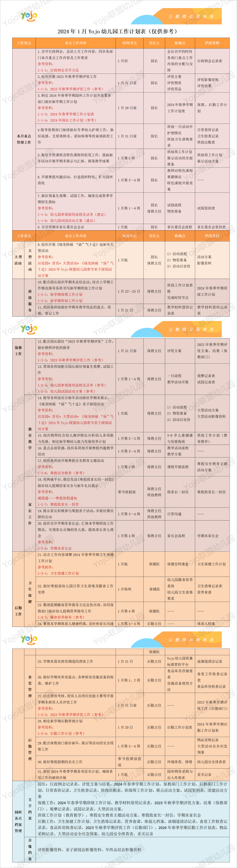Select the 环境排查、修缮 cell
The height and width of the screenshot is (868, 237).
pyautogui.click(x=180, y=762)
